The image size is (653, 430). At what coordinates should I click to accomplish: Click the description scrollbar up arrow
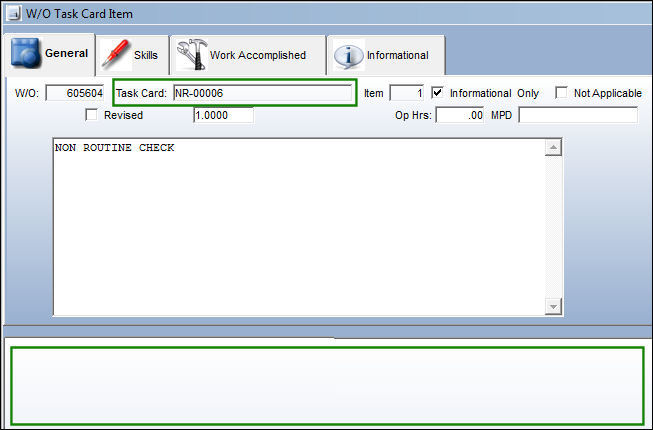tap(553, 147)
